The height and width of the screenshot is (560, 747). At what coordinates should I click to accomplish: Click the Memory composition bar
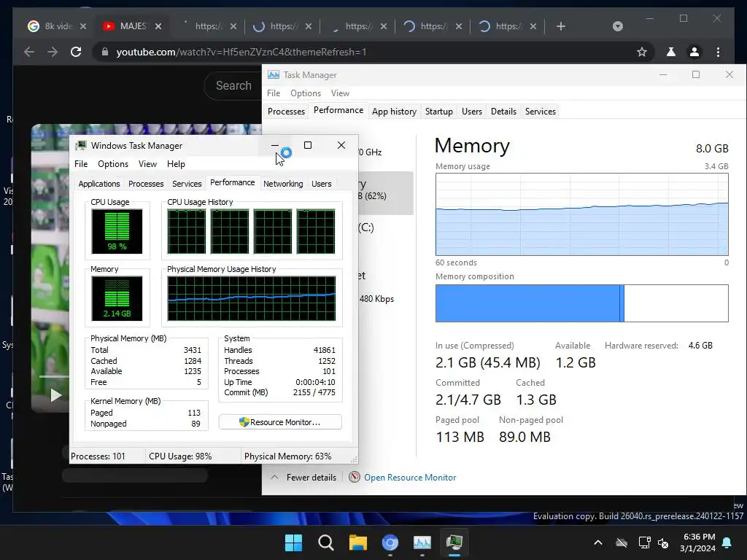(x=581, y=303)
